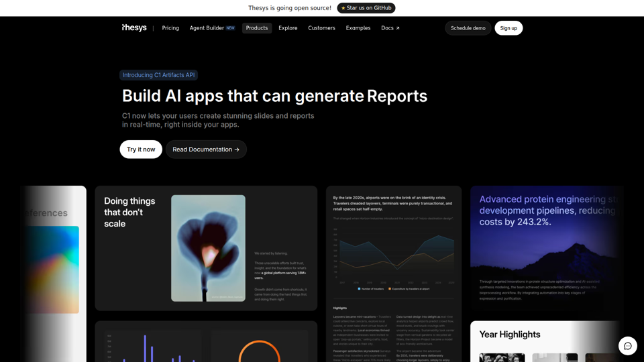The width and height of the screenshot is (644, 362).
Task: Open the Year Highlights card
Action: [x=547, y=341]
